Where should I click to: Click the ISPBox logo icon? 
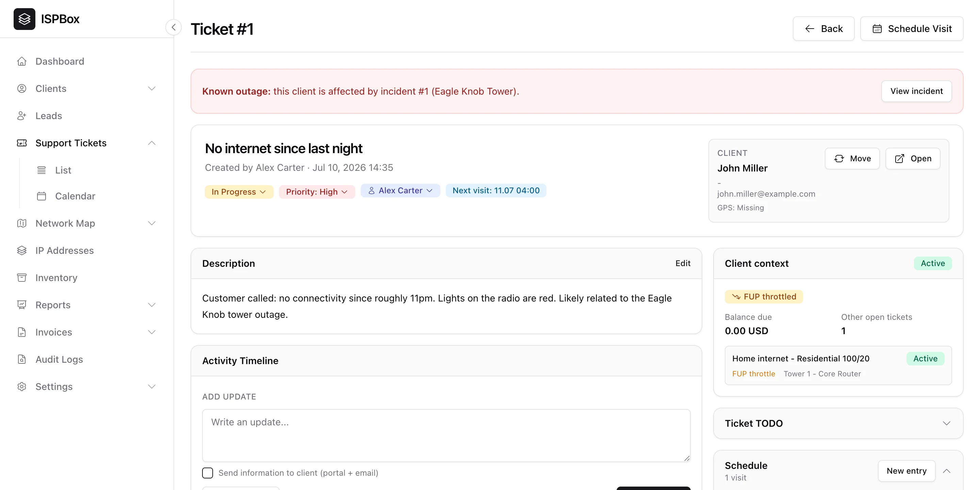24,19
